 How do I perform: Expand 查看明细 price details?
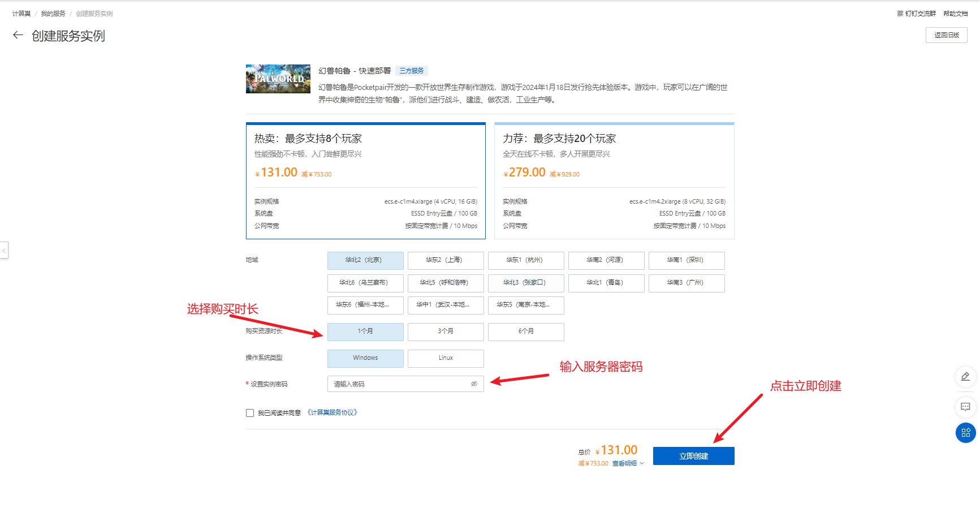[x=628, y=463]
